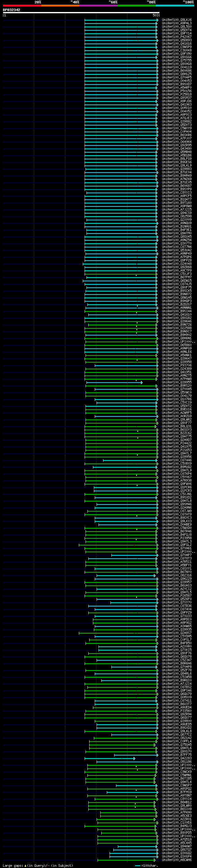Select hit UniRef100_B7FMS9
This screenshot has height=868, width=197.
177,792
